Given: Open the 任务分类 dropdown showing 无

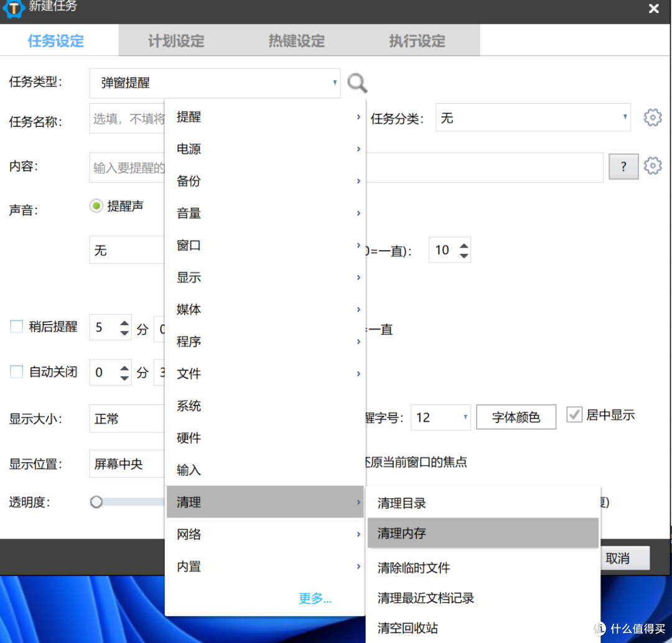Looking at the screenshot, I should [x=533, y=118].
